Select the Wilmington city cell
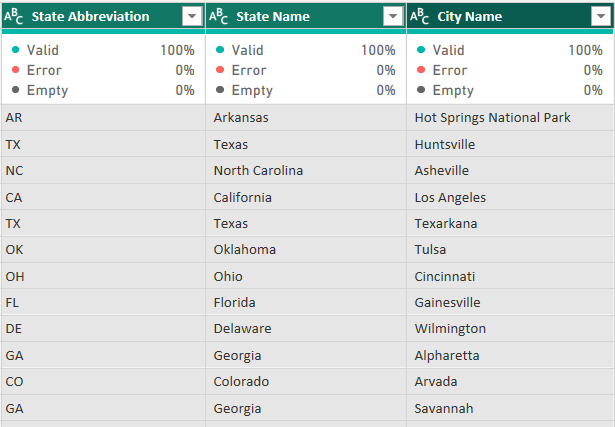 510,329
